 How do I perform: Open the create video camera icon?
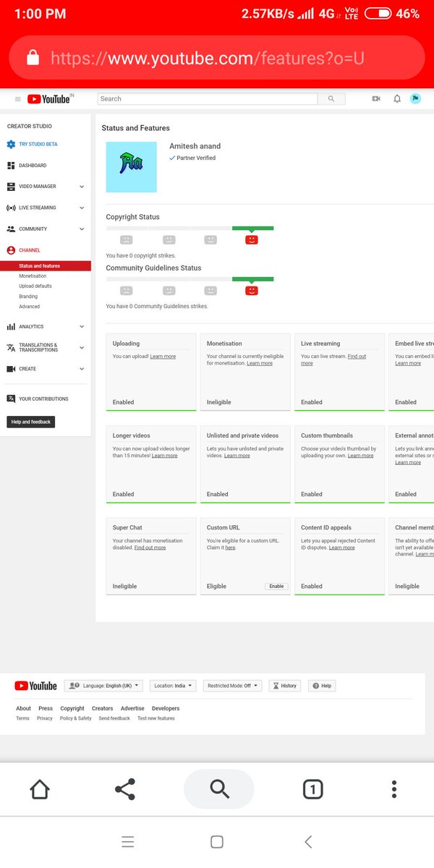point(376,99)
